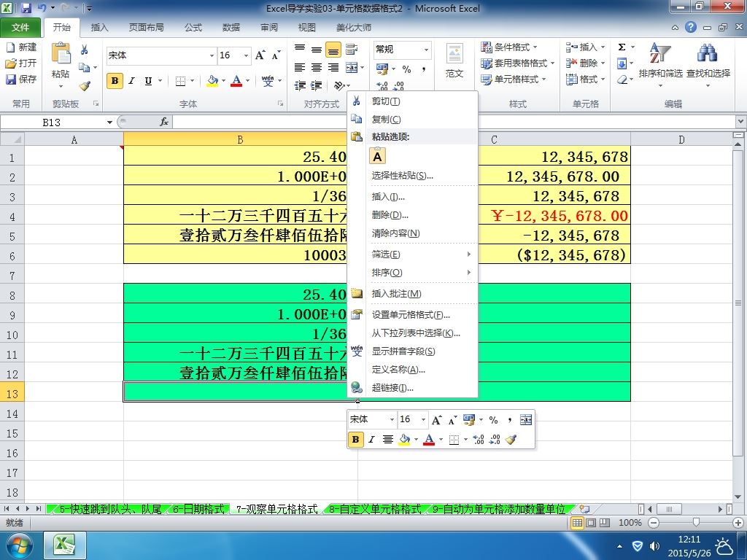Screen dimensions: 747x560
Task: Expand 条件格式 conditional formatting dropdown
Action: pyautogui.click(x=535, y=47)
